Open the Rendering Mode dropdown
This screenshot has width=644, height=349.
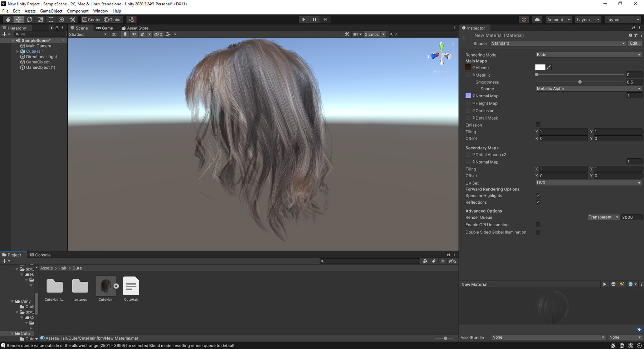pyautogui.click(x=589, y=55)
